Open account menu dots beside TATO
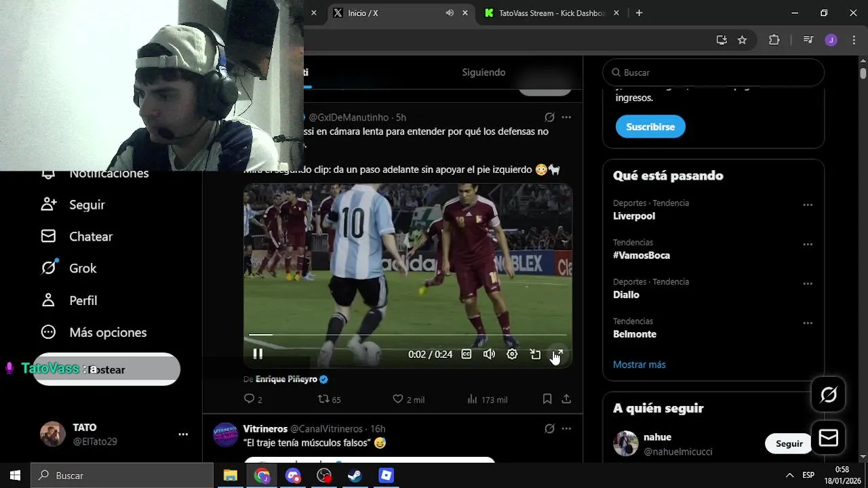The height and width of the screenshot is (488, 868). 183,434
